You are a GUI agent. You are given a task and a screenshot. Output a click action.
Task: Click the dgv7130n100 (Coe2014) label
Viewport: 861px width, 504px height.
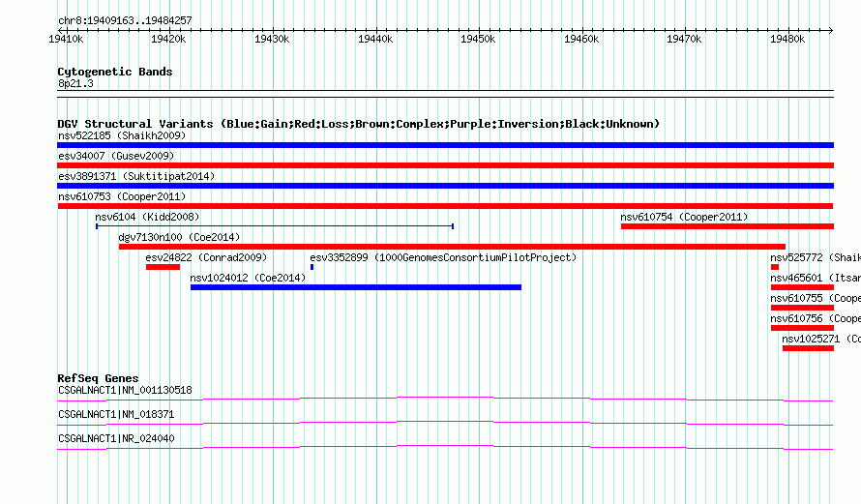[180, 237]
